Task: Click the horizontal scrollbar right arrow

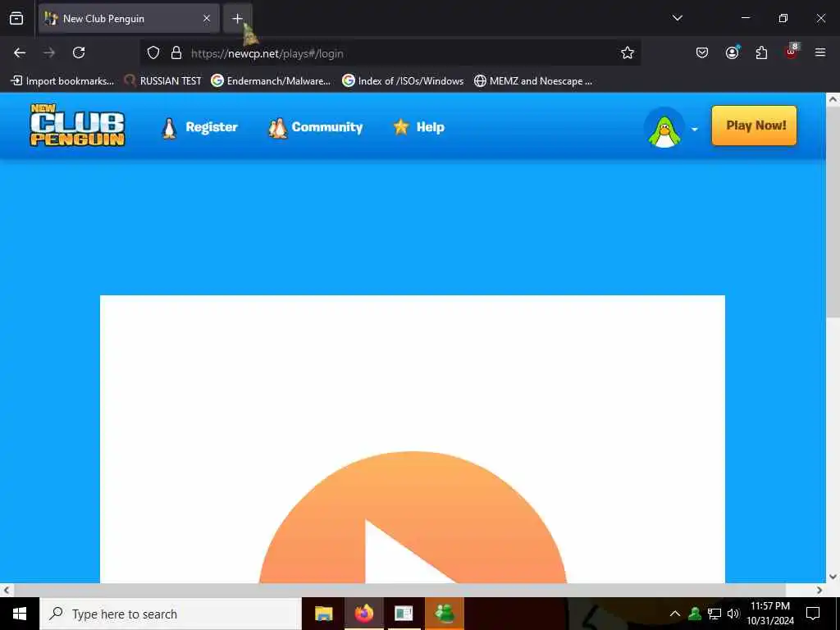Action: (x=819, y=590)
